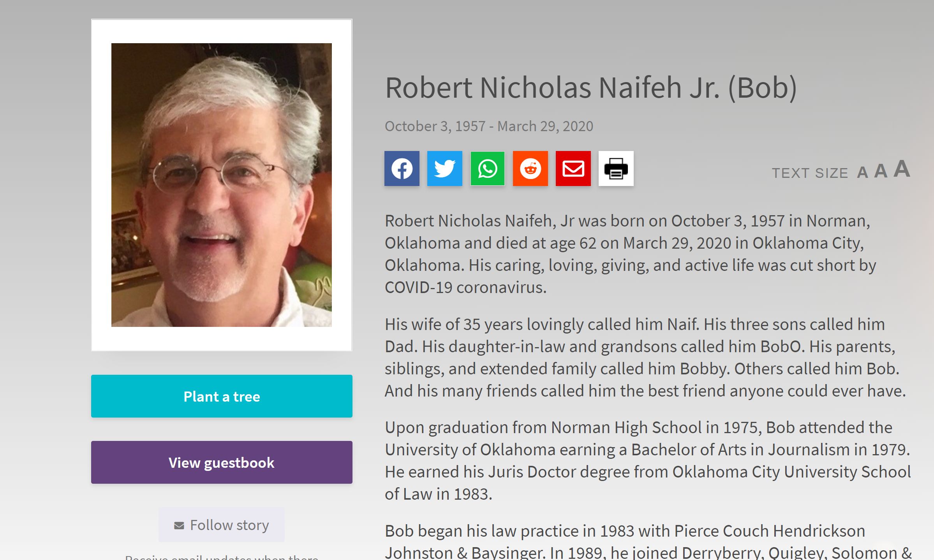Click the TEXT SIZE label

(810, 173)
